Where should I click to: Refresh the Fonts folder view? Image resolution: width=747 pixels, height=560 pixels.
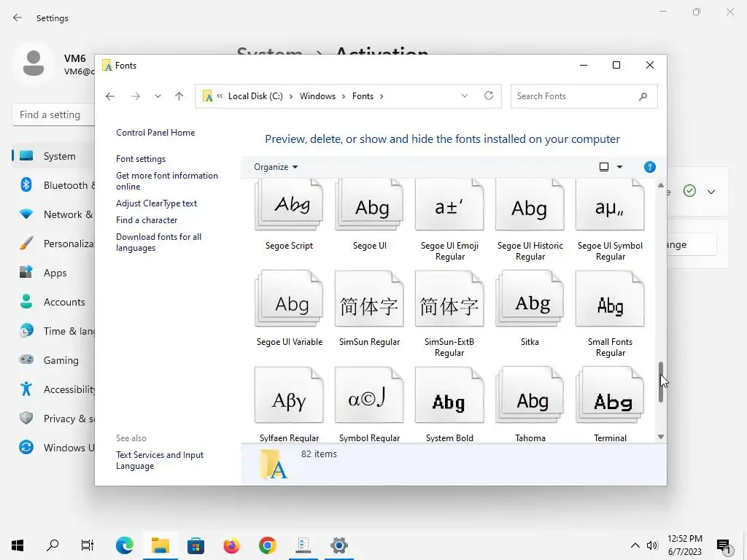(488, 96)
